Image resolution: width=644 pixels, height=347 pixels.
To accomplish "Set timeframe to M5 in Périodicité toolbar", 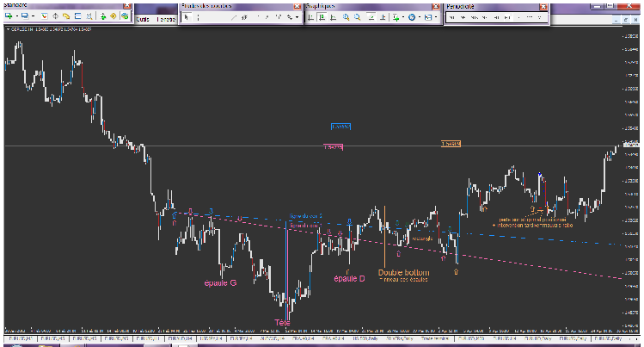I will [x=463, y=17].
